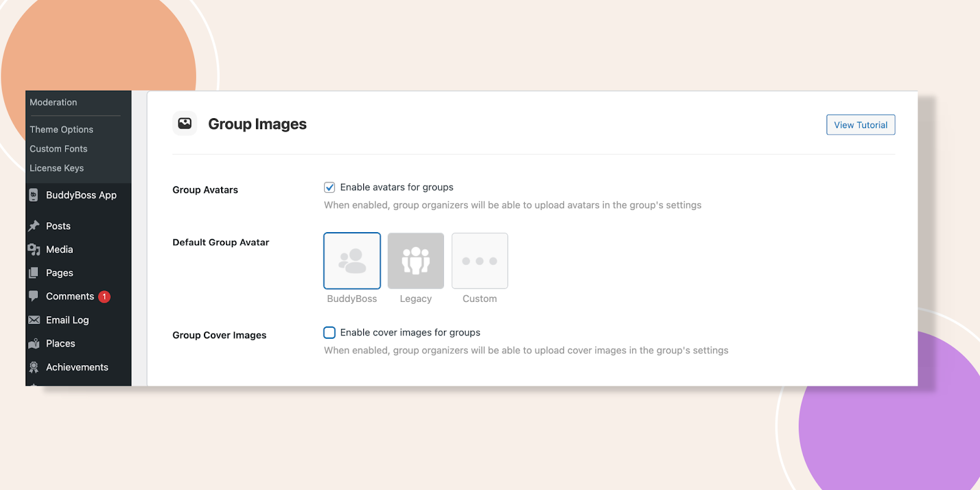Open the View Tutorial link

(x=861, y=125)
